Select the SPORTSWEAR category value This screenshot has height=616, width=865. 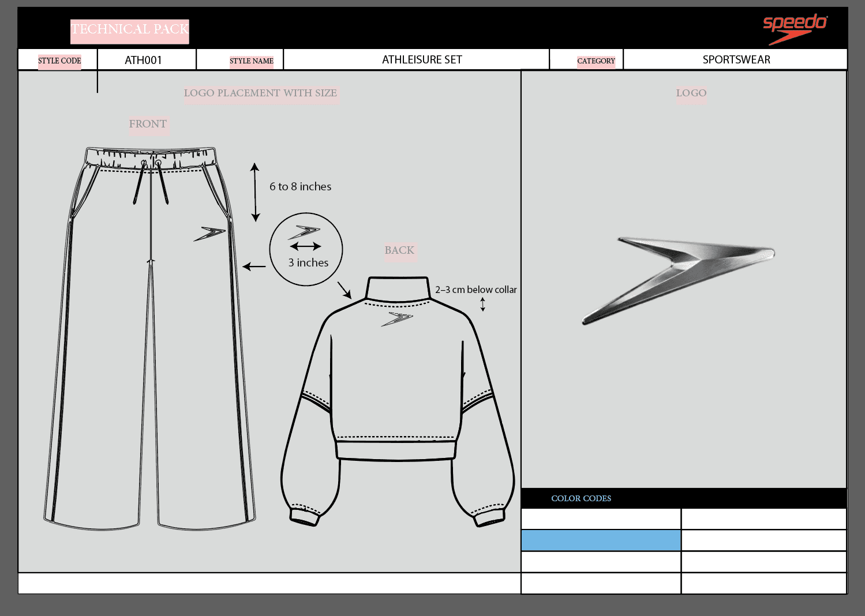coord(736,59)
